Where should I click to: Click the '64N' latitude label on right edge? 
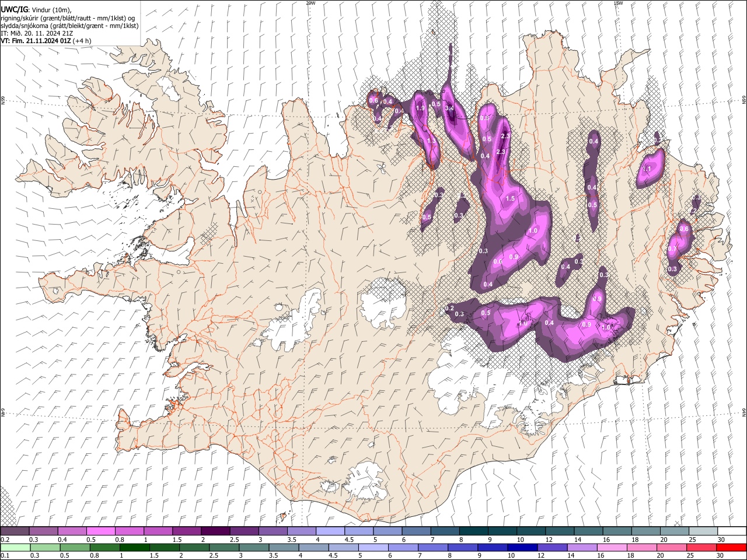click(x=744, y=412)
